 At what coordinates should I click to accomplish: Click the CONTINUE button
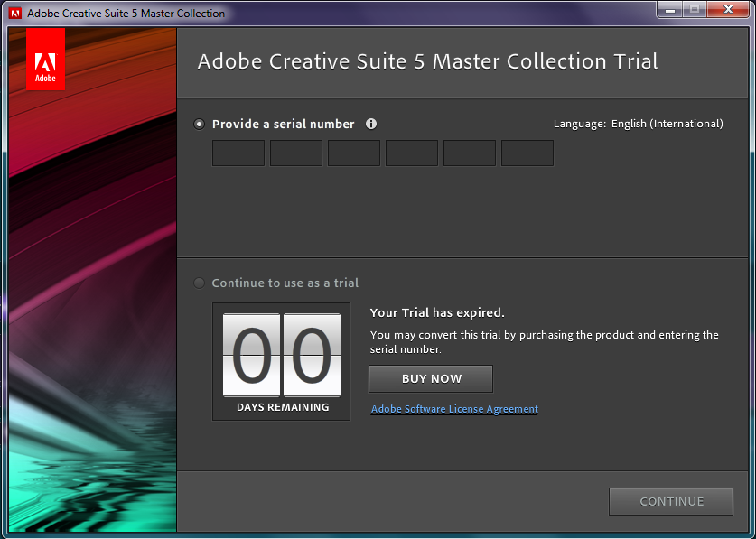671,501
